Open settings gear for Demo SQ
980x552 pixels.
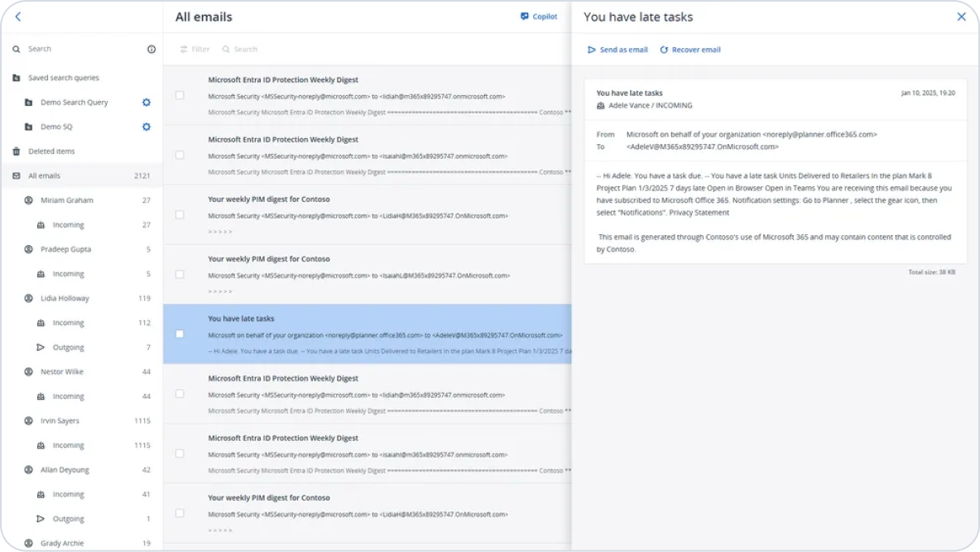[x=147, y=127]
